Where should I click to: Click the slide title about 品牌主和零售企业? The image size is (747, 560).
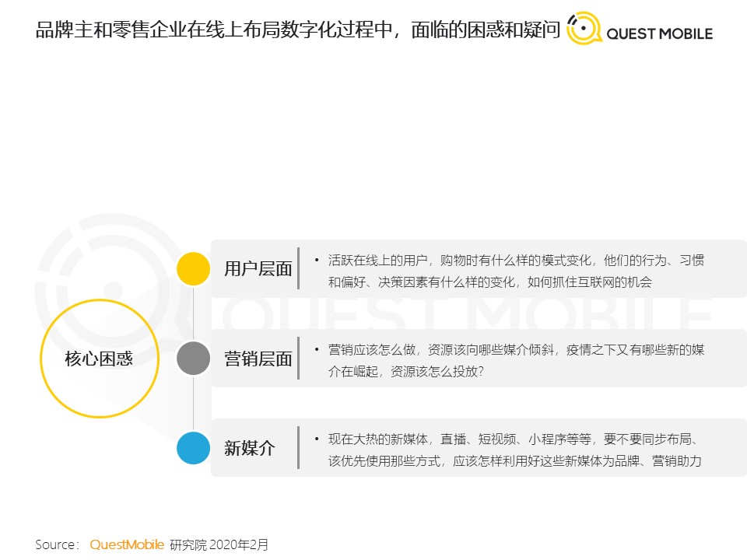297,31
